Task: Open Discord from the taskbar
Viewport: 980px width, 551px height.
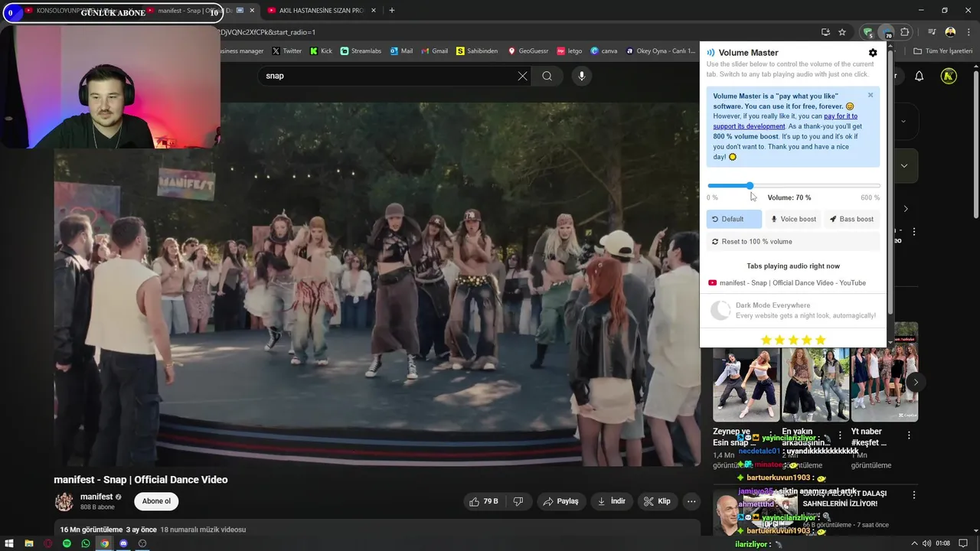Action: coord(123,543)
